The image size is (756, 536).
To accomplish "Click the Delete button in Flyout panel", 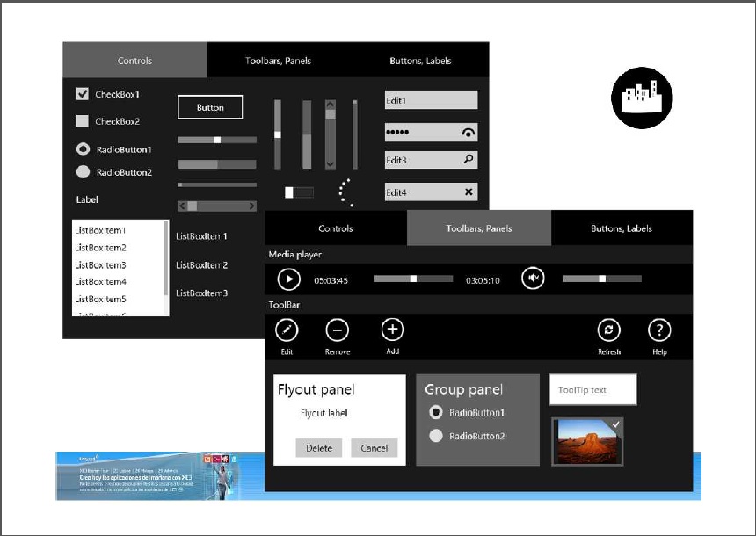I will [318, 448].
